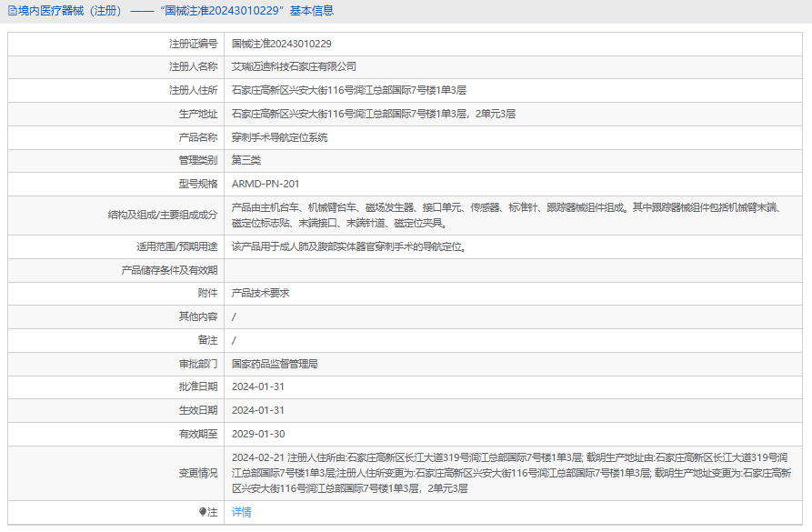Click the document icon before 境内医疗器械
This screenshot has width=812, height=532.
(x=11, y=11)
